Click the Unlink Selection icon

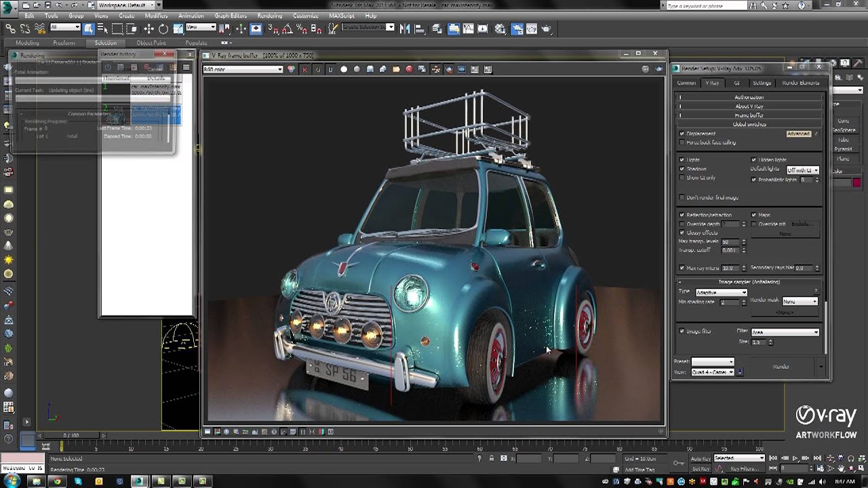(x=25, y=28)
